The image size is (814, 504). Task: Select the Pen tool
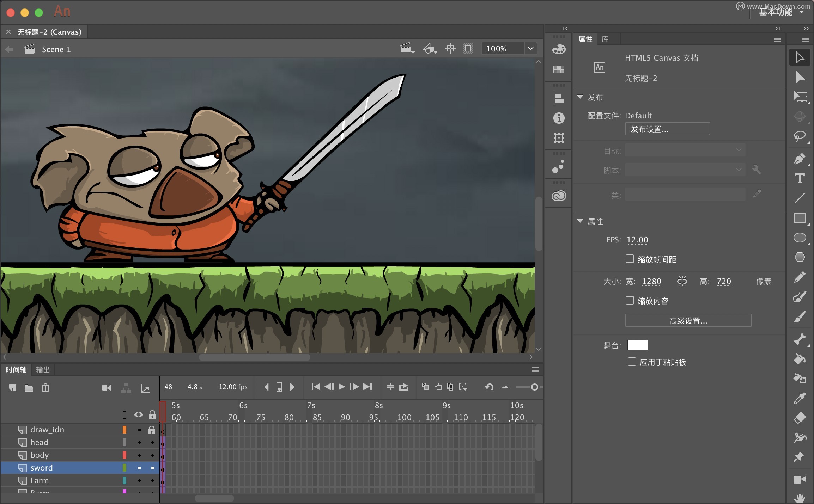point(800,159)
